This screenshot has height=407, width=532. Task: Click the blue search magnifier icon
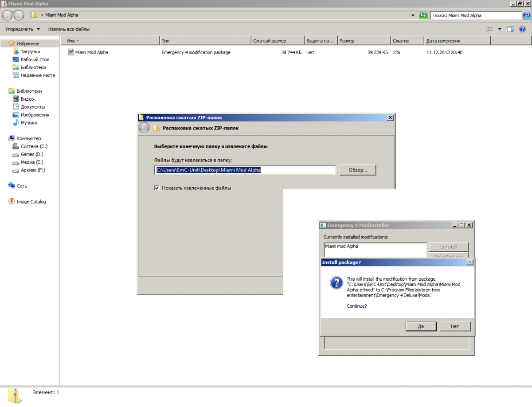click(527, 15)
